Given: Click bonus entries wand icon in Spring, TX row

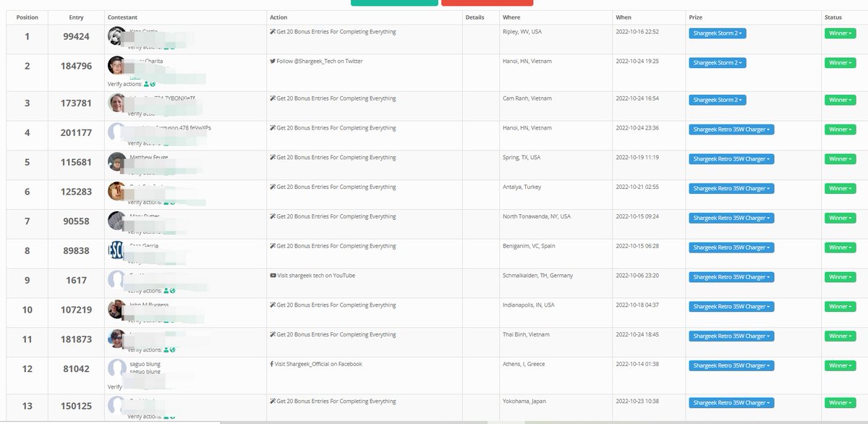Looking at the screenshot, I should pos(273,158).
